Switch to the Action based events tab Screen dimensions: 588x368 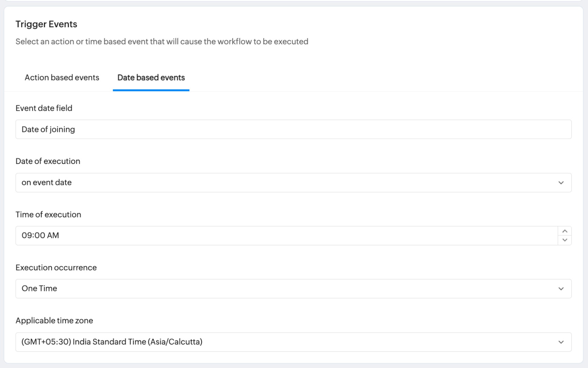click(x=62, y=78)
